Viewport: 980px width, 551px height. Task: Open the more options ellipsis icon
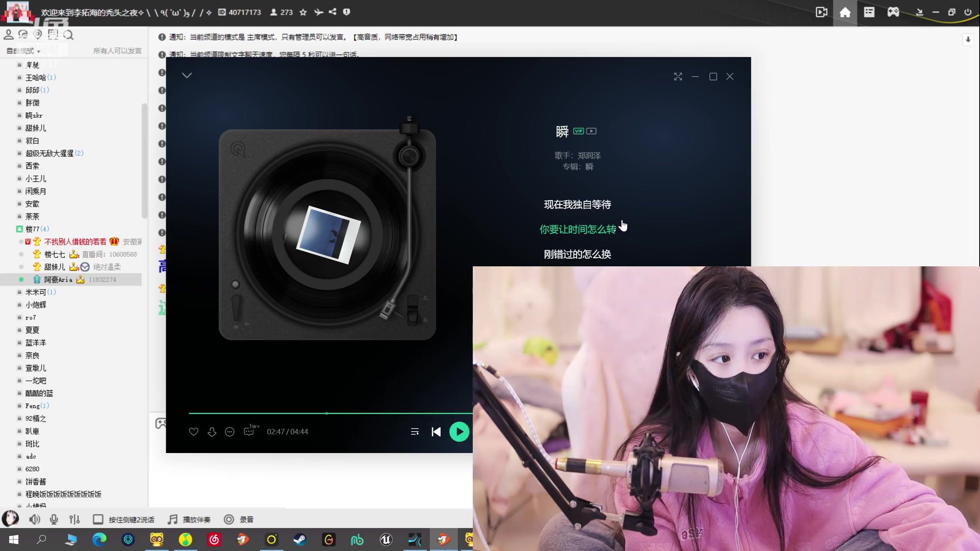(x=230, y=432)
